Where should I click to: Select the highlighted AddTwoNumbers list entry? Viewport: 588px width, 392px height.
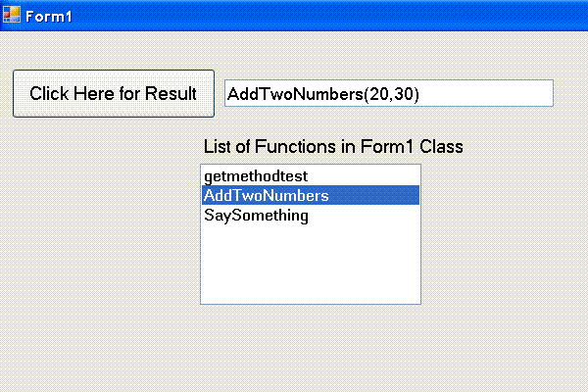[311, 195]
